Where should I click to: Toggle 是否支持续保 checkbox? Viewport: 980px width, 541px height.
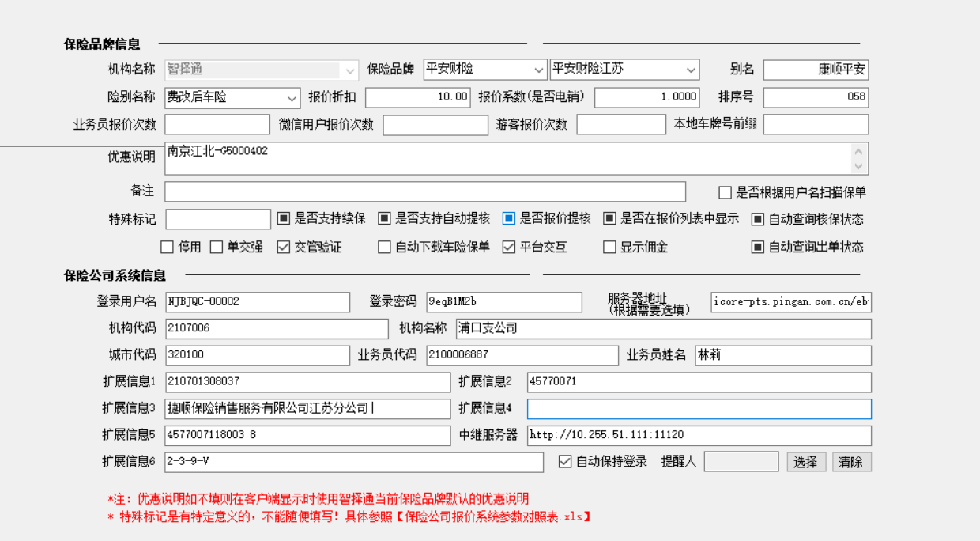click(x=284, y=218)
